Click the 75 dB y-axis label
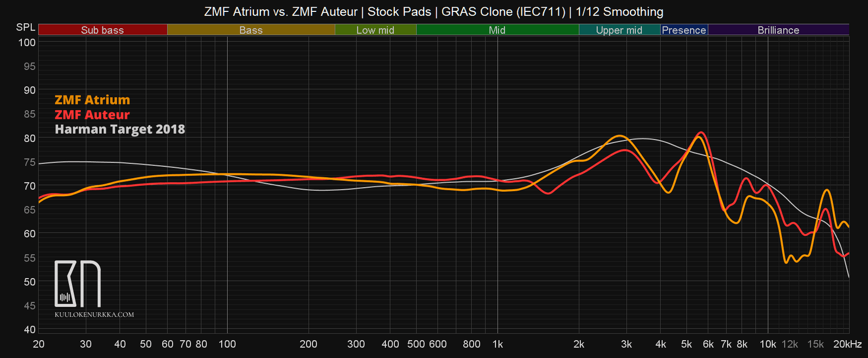 pyautogui.click(x=29, y=162)
